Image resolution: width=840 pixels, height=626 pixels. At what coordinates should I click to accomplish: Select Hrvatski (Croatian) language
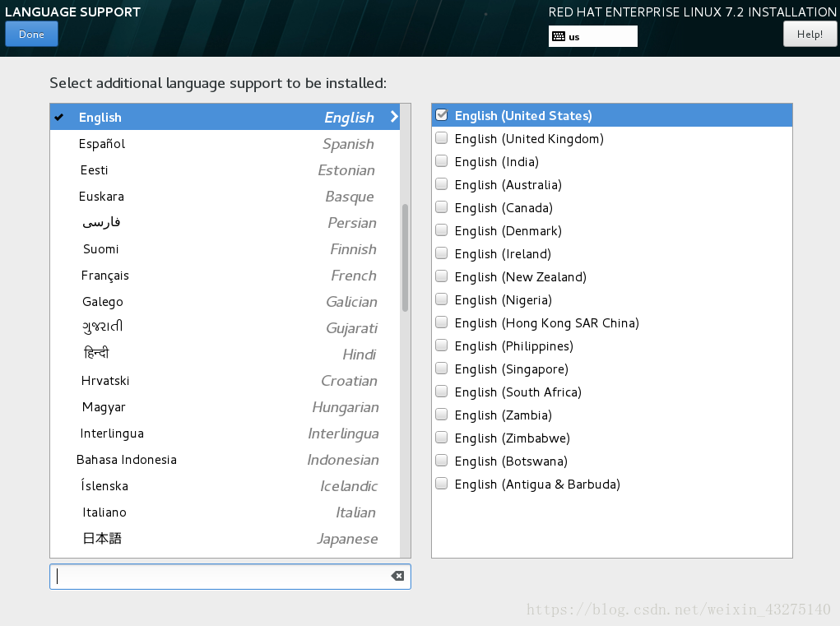coord(225,381)
